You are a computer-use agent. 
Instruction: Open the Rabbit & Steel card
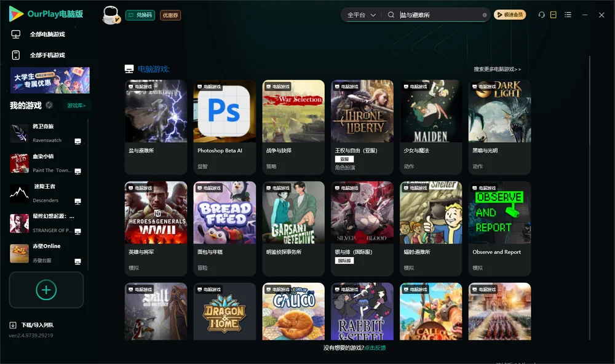pos(362,312)
